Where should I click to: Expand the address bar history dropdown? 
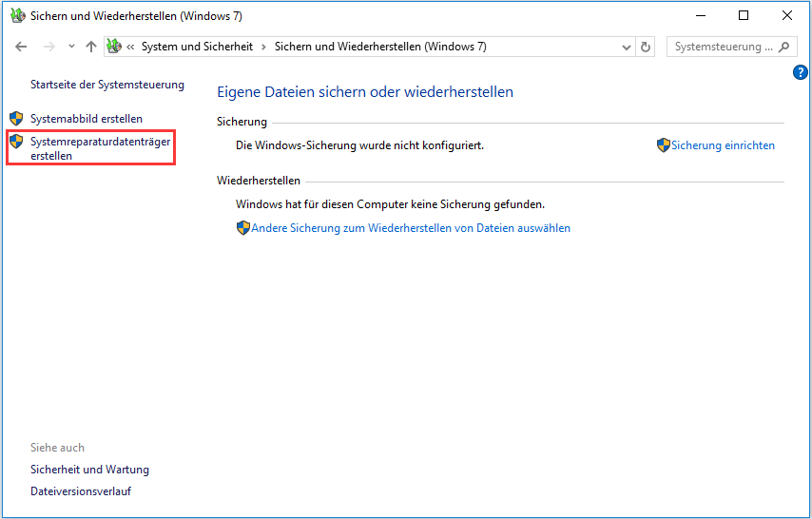coord(626,48)
